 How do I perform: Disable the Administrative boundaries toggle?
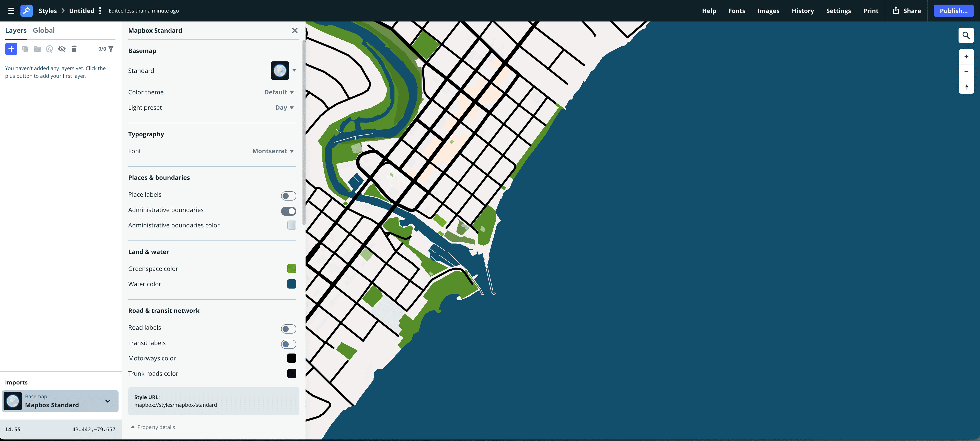coord(288,211)
